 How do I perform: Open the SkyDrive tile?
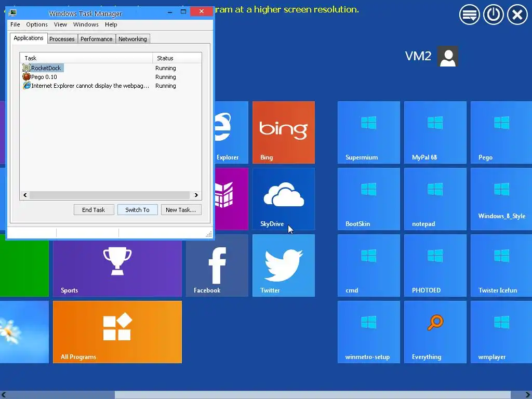tap(283, 199)
